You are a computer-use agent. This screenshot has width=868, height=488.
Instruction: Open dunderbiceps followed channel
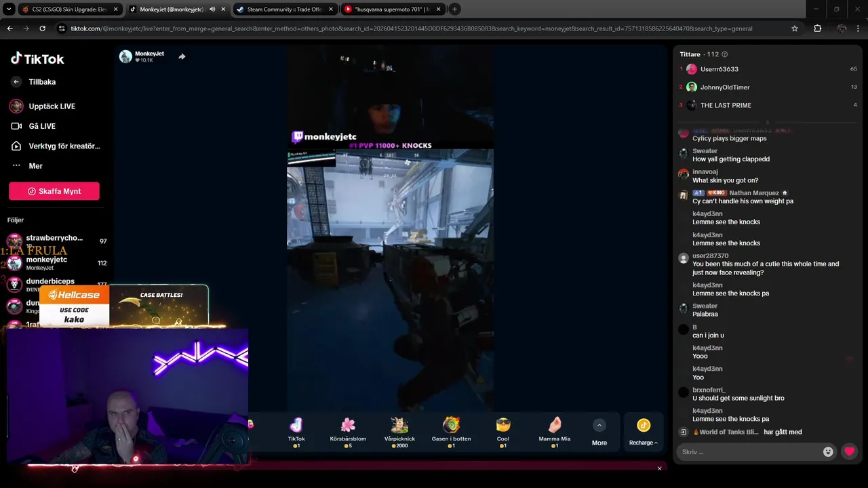57,284
